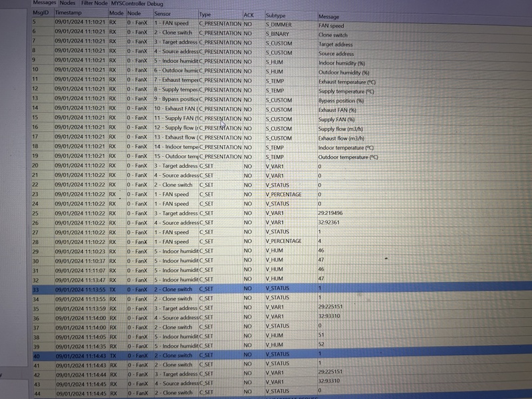Click '10 - Exhaust FAN' sensor in row 14
532x399 pixels.
176,108
